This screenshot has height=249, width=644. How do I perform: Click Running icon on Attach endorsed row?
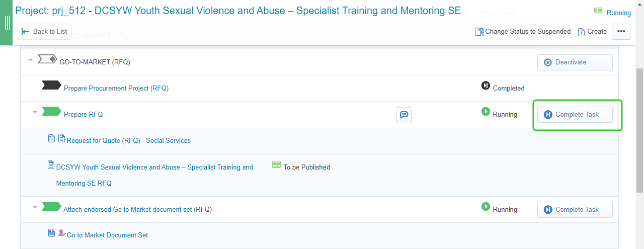(486, 206)
